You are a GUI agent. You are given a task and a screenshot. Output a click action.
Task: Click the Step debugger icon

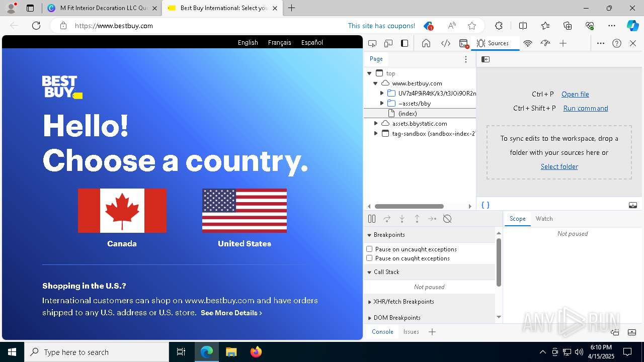[432, 219]
